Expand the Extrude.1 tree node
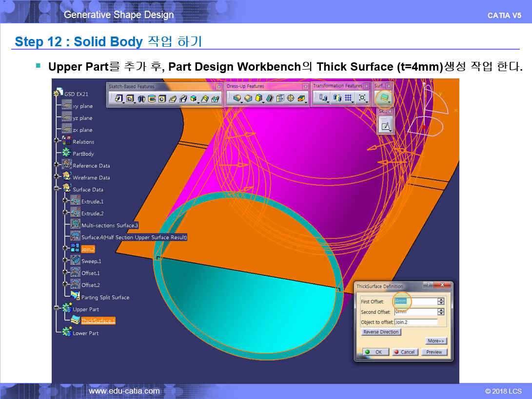Screen dimensions: 532x399 (65, 202)
